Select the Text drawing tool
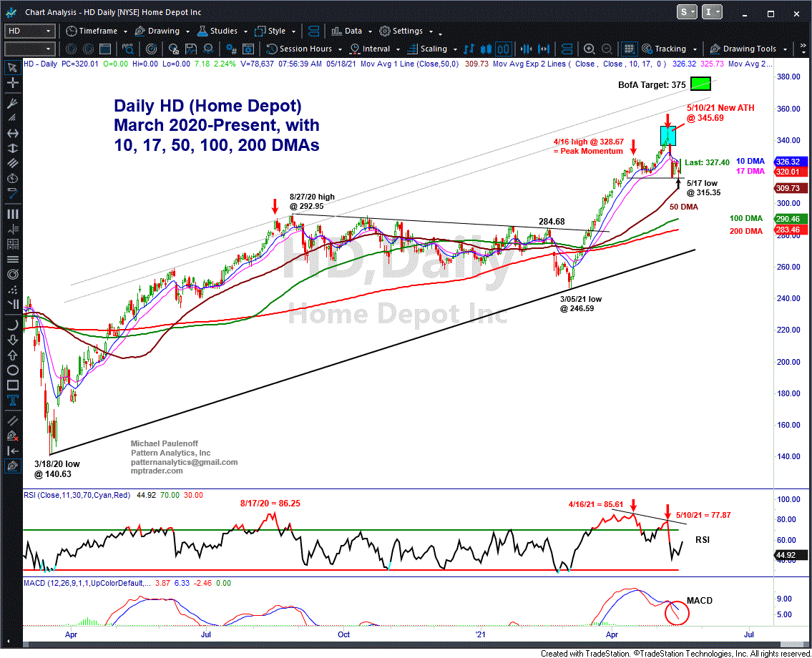Viewport: 812px width, 658px height. (x=12, y=401)
